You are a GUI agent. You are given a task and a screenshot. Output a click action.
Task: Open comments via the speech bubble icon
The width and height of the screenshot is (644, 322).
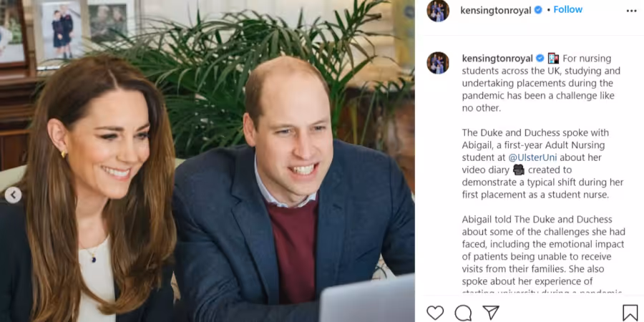(x=463, y=313)
